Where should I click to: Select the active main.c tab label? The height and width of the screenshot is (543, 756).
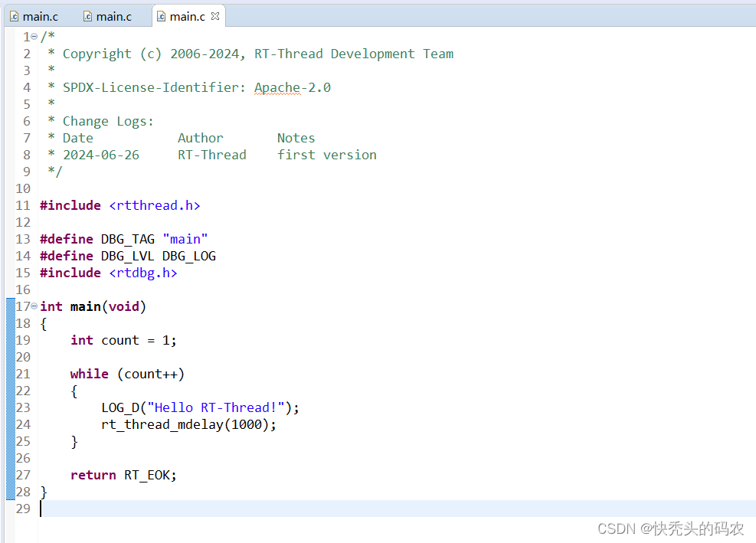coord(187,16)
